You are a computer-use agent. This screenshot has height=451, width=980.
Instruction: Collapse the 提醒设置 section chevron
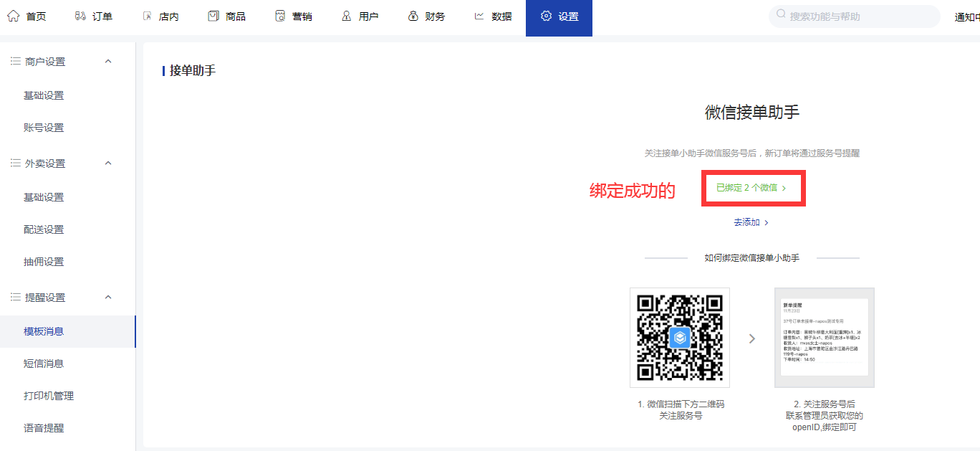pos(108,297)
